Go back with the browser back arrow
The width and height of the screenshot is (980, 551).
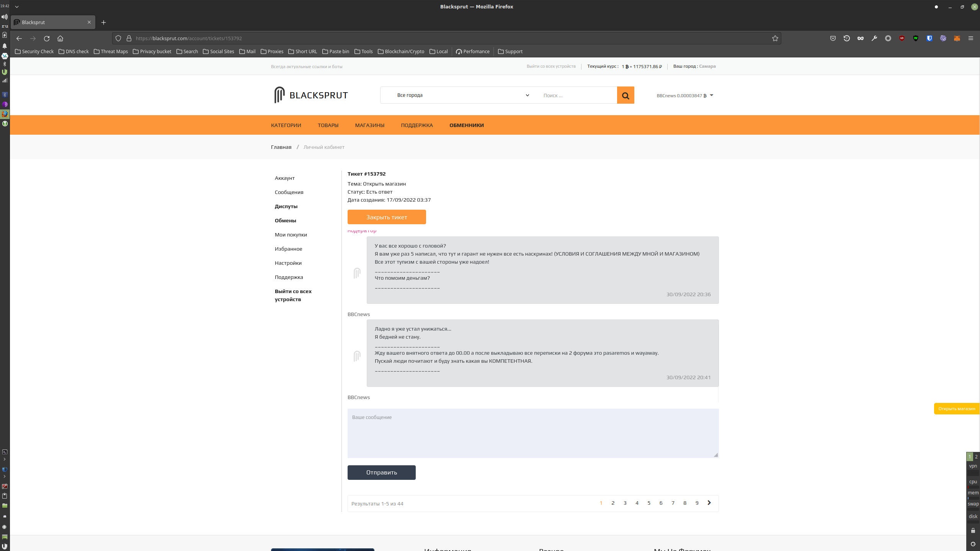click(x=19, y=38)
